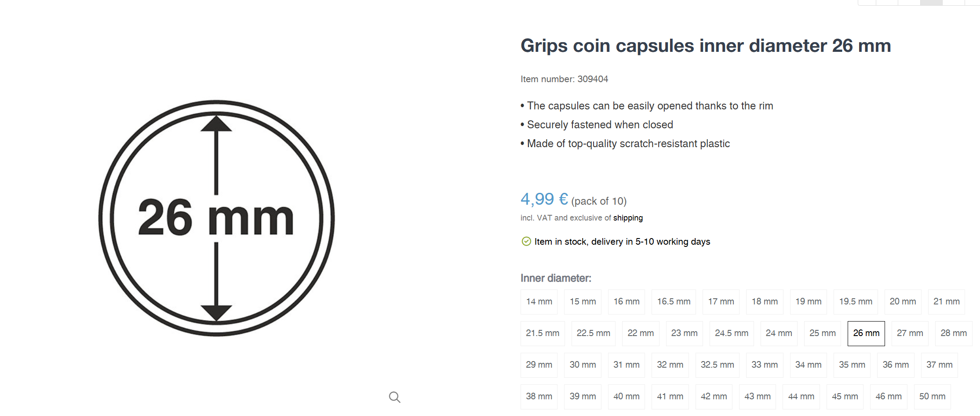Screen dimensions: 980x416
Task: Choose the 27 mm inner diameter
Action: coord(910,333)
